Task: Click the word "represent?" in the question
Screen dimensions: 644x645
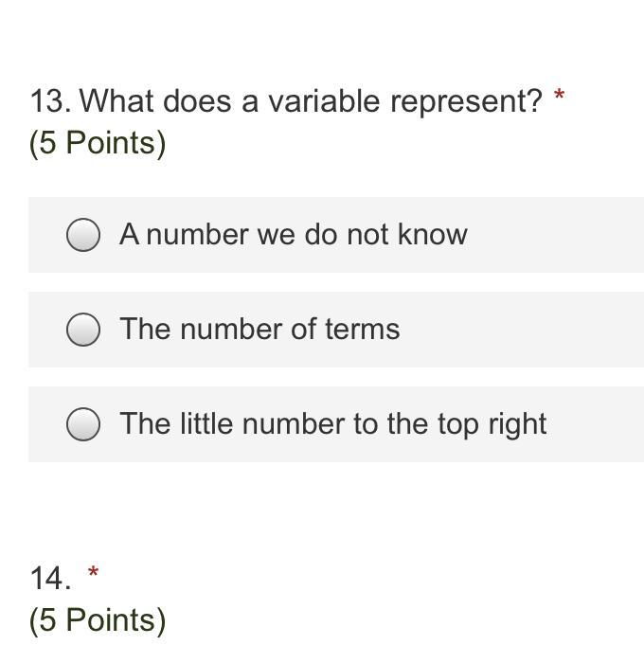Action: click(x=466, y=102)
